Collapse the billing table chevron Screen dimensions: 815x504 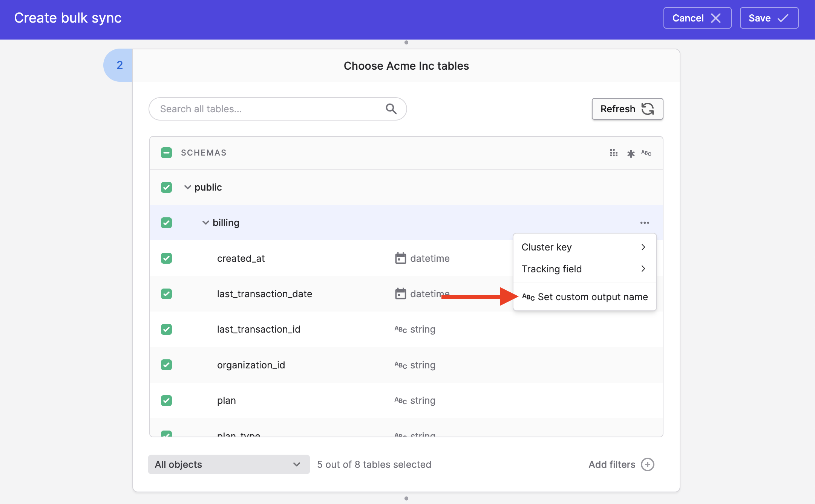[205, 223]
